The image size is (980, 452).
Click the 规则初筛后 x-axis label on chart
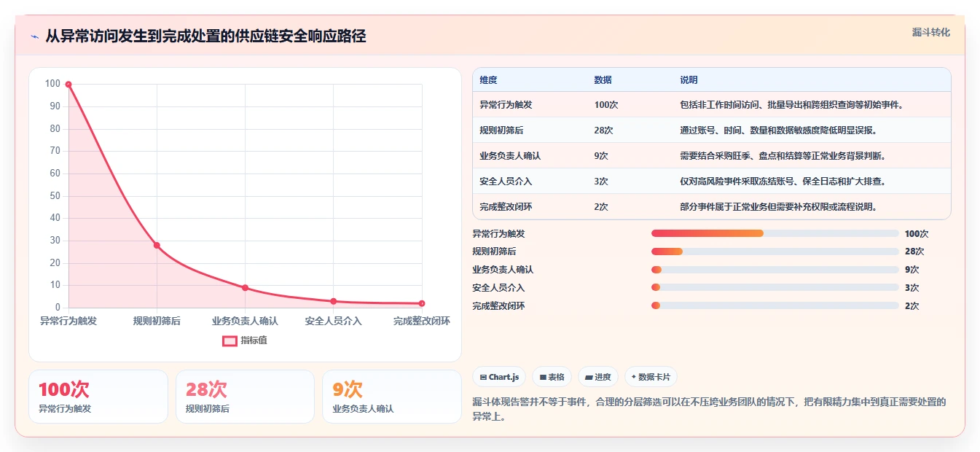pos(157,321)
